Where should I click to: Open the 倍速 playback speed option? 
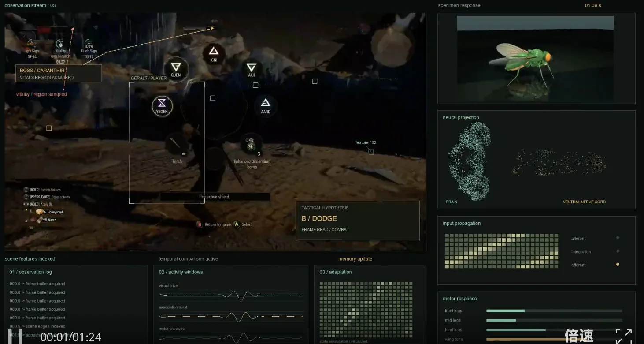579,336
